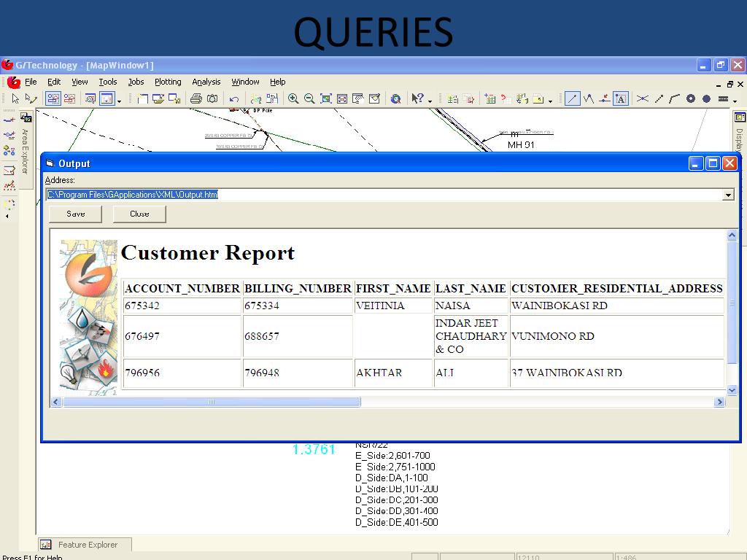Click the new window icon
Viewport: 747px width, 560px height.
pos(142,98)
